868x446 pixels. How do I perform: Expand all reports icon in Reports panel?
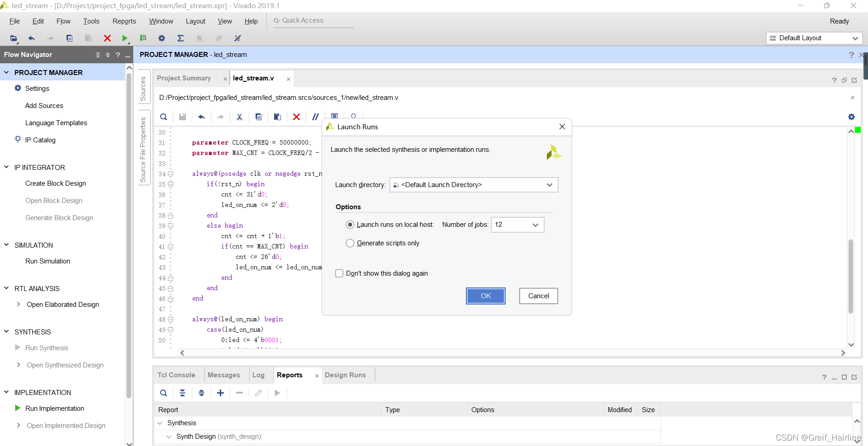point(201,393)
